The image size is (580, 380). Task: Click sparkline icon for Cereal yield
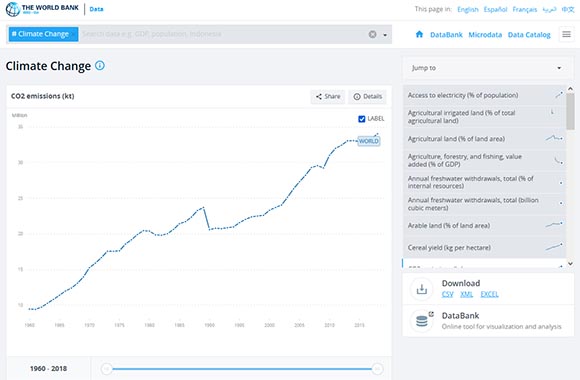pyautogui.click(x=554, y=246)
